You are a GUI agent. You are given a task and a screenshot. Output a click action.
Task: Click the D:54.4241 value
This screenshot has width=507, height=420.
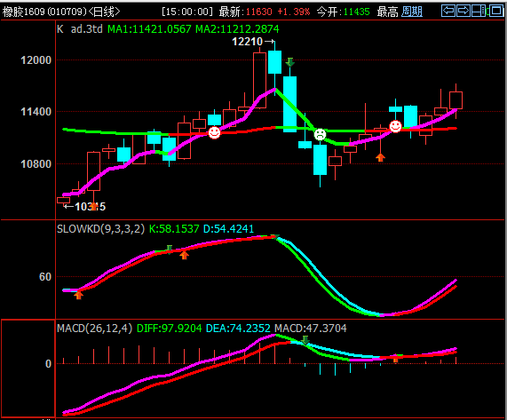pos(228,229)
